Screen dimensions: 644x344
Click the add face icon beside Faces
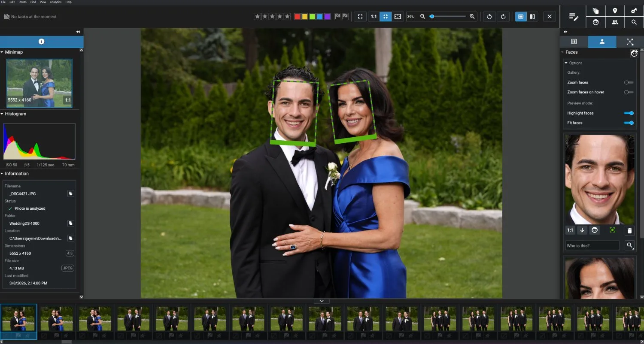pos(634,53)
